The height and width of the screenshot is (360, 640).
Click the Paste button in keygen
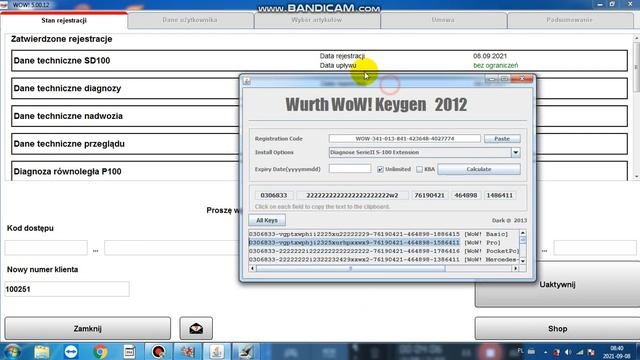coord(502,138)
